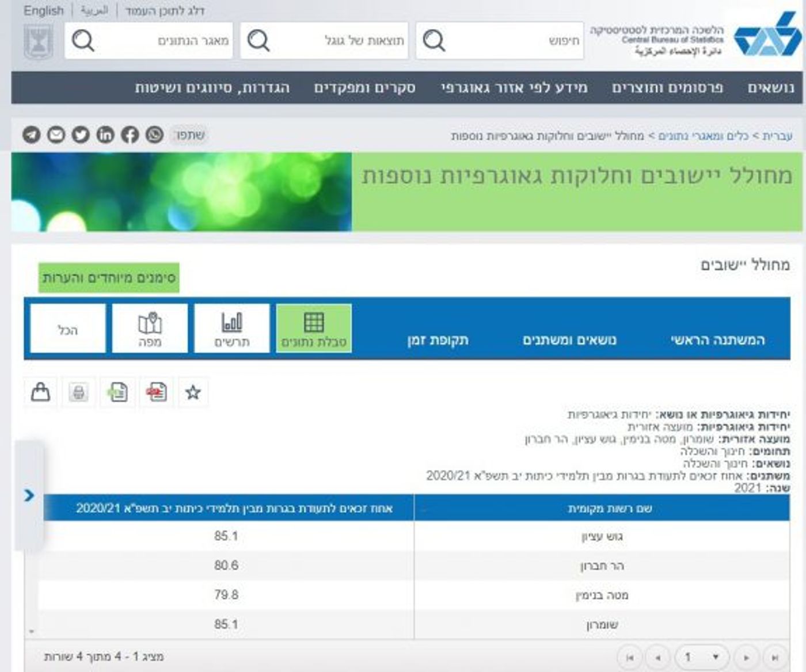Screen dimensions: 806x672
Task: Open the סקרים ומפקדים menu
Action: pos(364,87)
